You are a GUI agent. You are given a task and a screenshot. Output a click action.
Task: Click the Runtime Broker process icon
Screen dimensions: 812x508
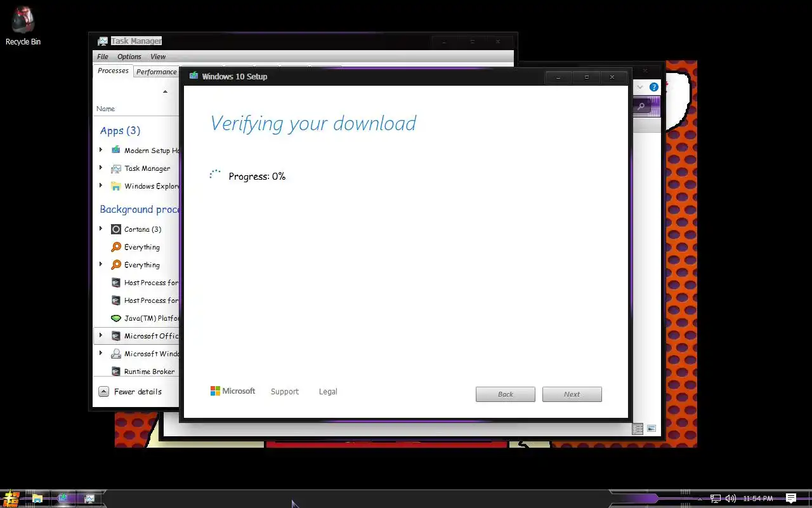(115, 371)
